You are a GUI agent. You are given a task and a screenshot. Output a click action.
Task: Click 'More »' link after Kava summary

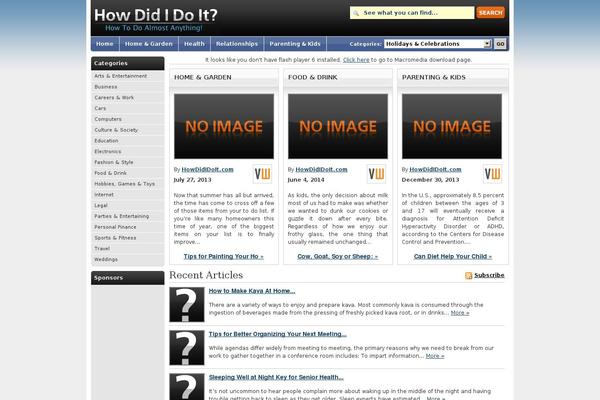pyautogui.click(x=460, y=313)
